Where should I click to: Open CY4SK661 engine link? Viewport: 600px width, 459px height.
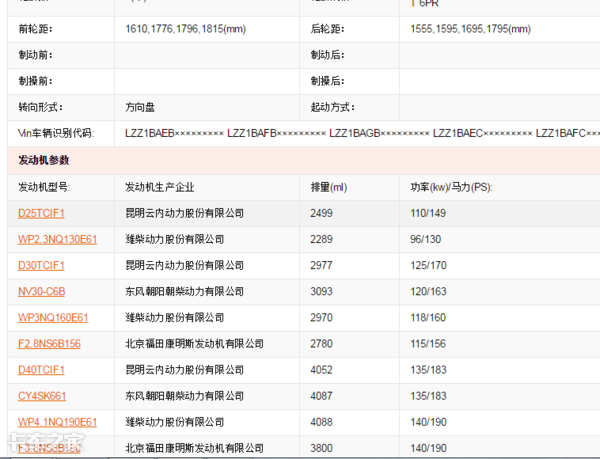tap(42, 396)
